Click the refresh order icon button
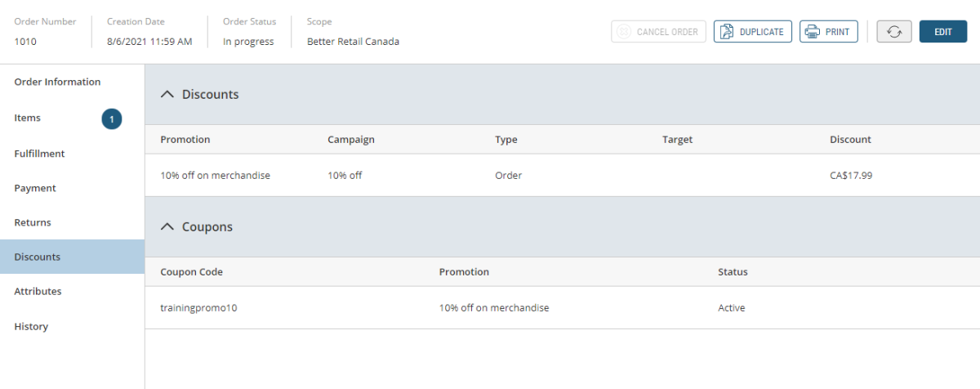Viewport: 980px width, 389px height. (x=894, y=32)
